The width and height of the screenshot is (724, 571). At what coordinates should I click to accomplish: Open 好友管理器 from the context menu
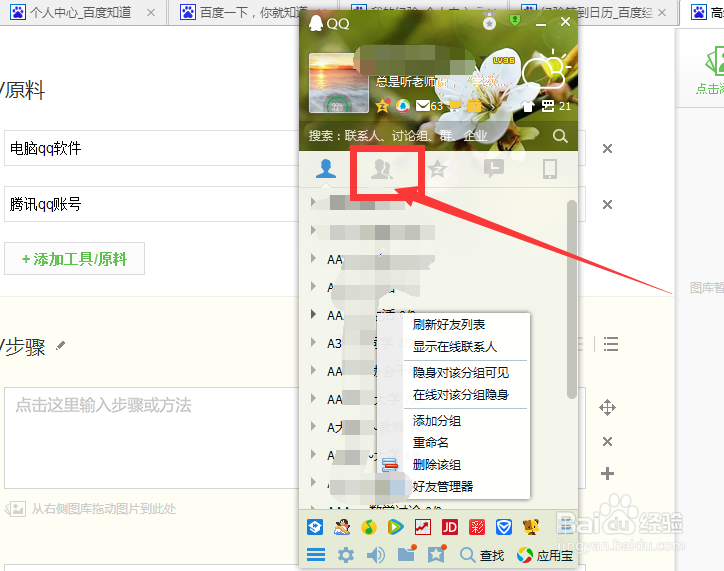coord(443,487)
